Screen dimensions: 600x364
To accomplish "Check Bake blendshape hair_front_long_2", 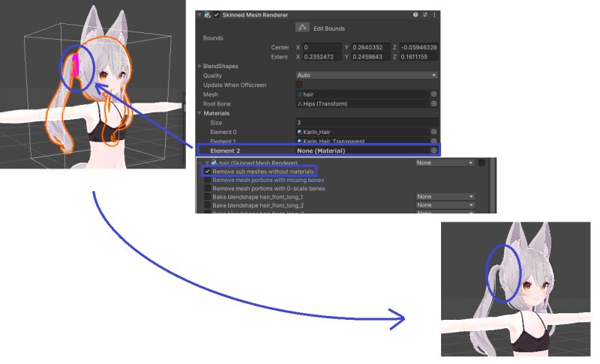I will (x=208, y=205).
